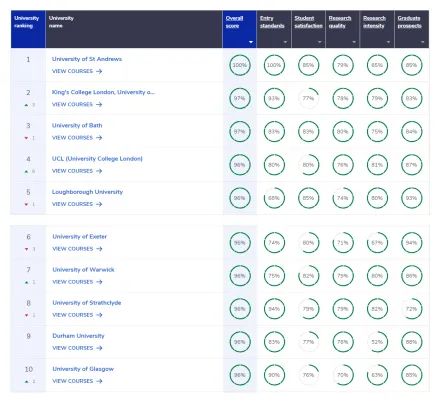Open University of Bath link

[x=77, y=125]
